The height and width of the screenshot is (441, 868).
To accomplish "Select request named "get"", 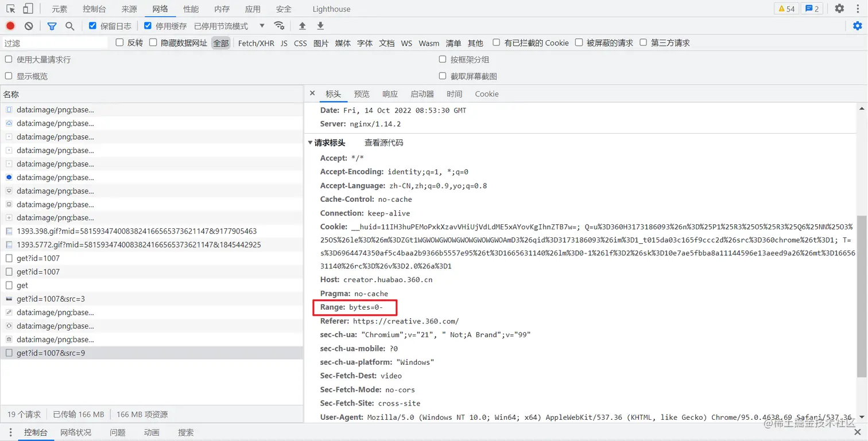I will 152,285.
